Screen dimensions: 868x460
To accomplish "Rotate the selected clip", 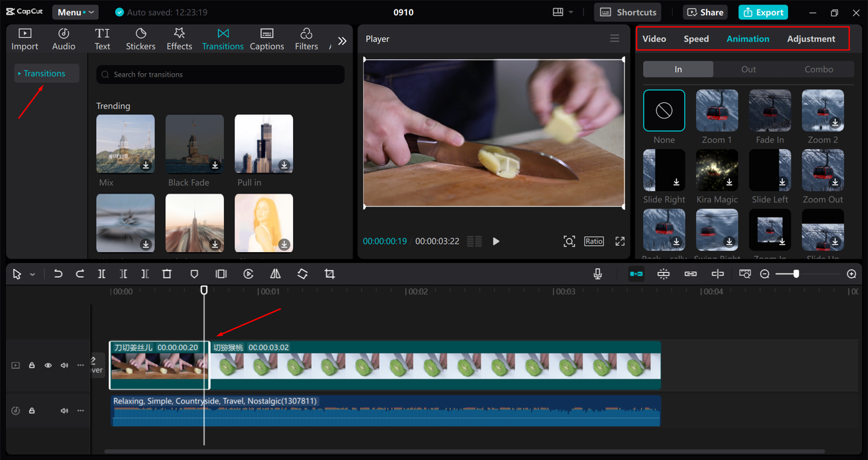I will point(302,274).
